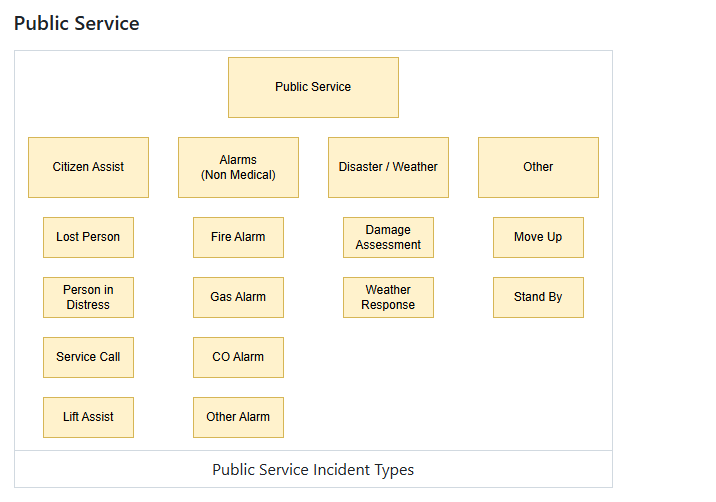
Task: Click the top Public Service box
Action: 313,87
